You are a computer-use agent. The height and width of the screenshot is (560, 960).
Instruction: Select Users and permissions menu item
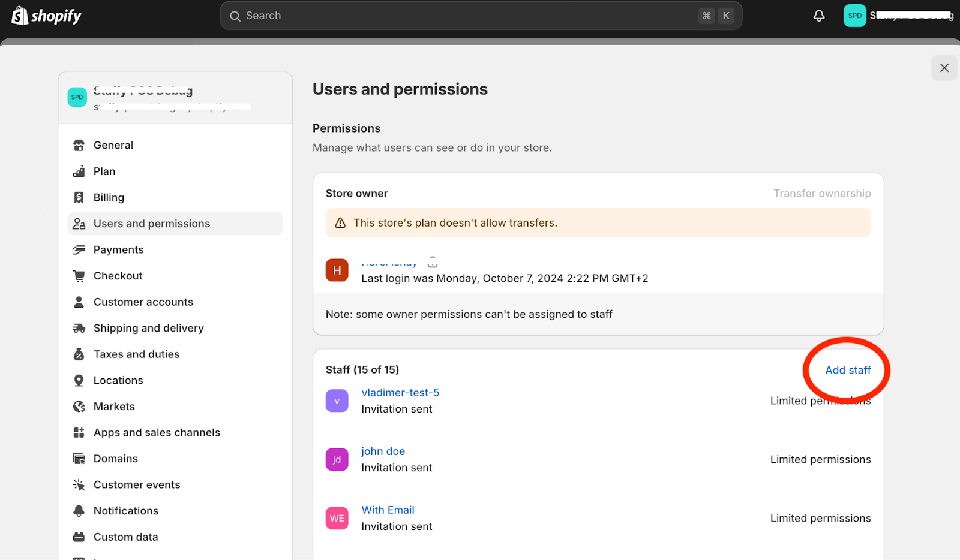pos(175,224)
